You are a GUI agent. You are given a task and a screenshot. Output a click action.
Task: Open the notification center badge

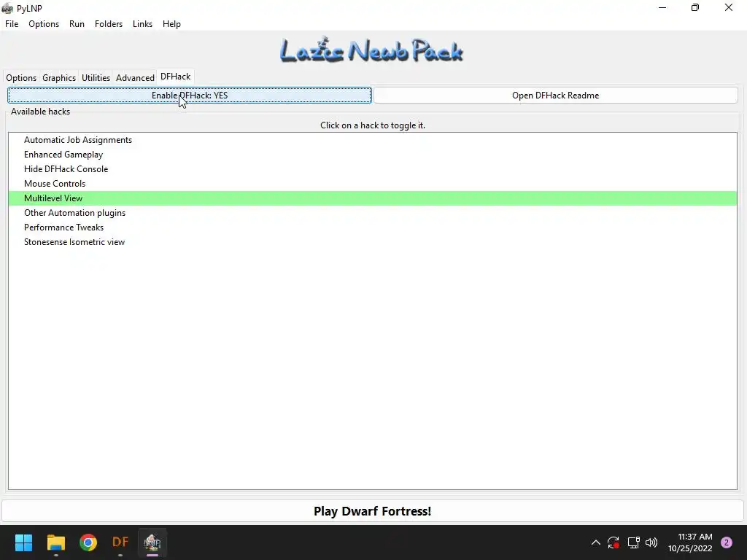[x=727, y=542]
